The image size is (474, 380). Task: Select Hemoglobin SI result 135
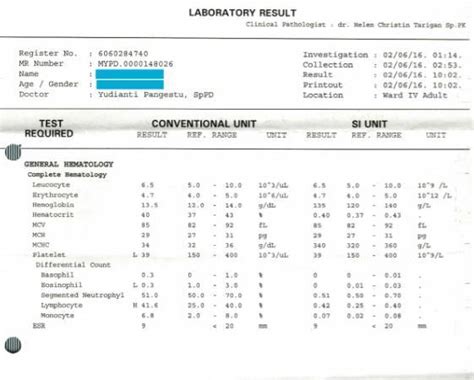[319, 205]
